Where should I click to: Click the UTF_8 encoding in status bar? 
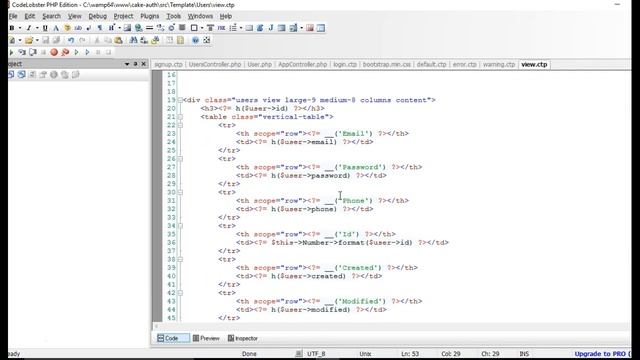(x=316, y=354)
